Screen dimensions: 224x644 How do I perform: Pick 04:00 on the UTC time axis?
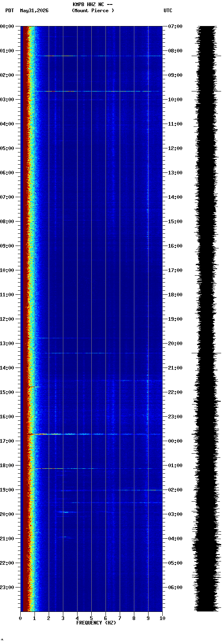pos(175,539)
